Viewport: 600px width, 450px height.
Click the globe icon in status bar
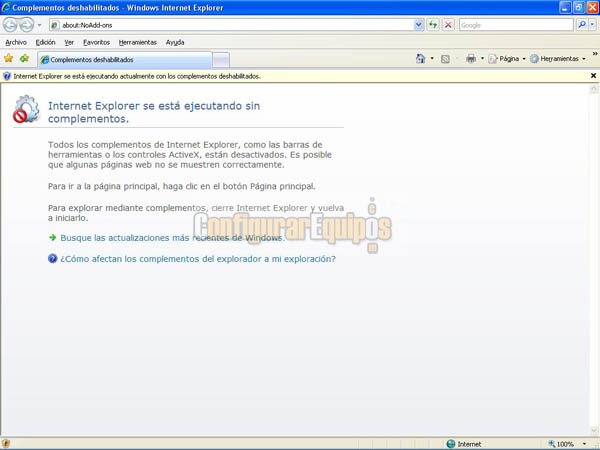coord(451,444)
